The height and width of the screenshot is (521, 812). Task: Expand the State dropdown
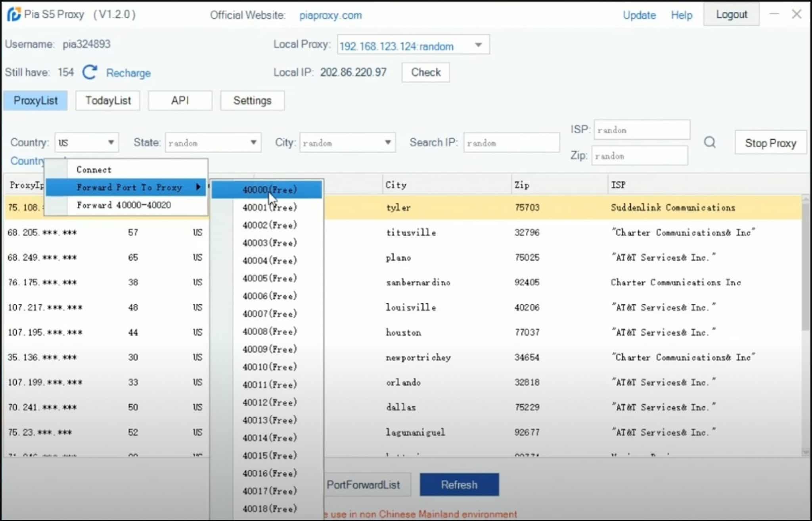click(x=253, y=142)
